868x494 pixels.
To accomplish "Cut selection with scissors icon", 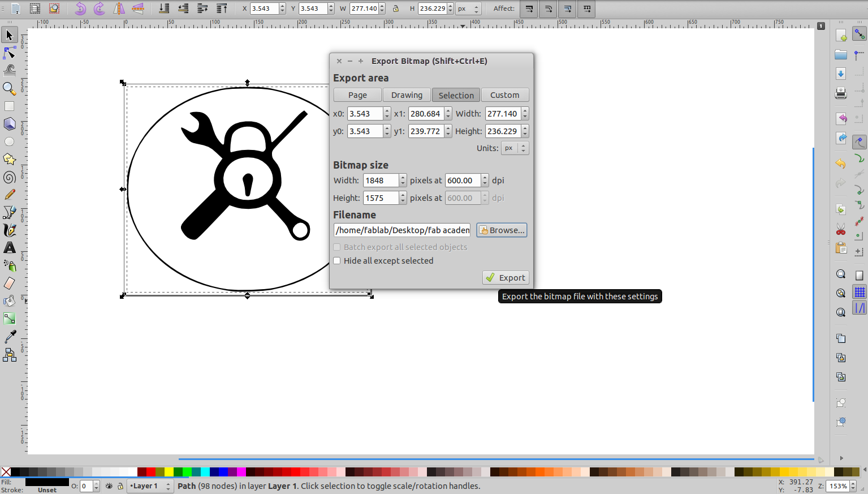I will coord(841,229).
